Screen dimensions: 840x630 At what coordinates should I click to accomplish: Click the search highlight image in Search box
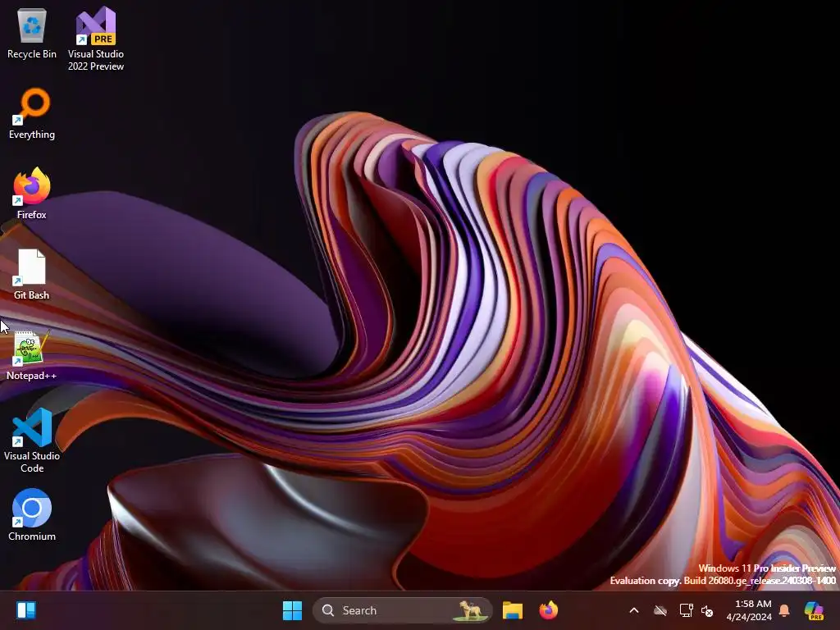tap(470, 610)
